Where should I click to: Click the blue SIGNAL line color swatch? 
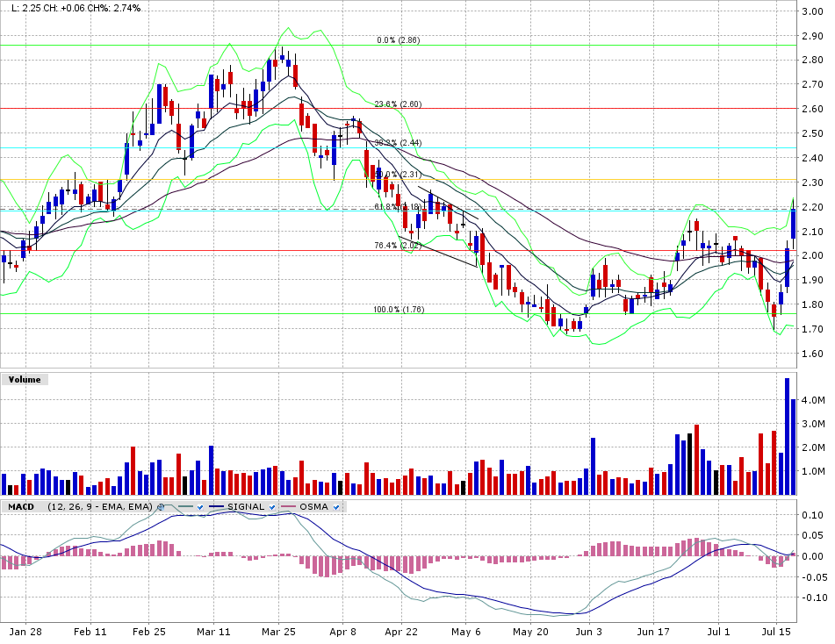click(215, 507)
